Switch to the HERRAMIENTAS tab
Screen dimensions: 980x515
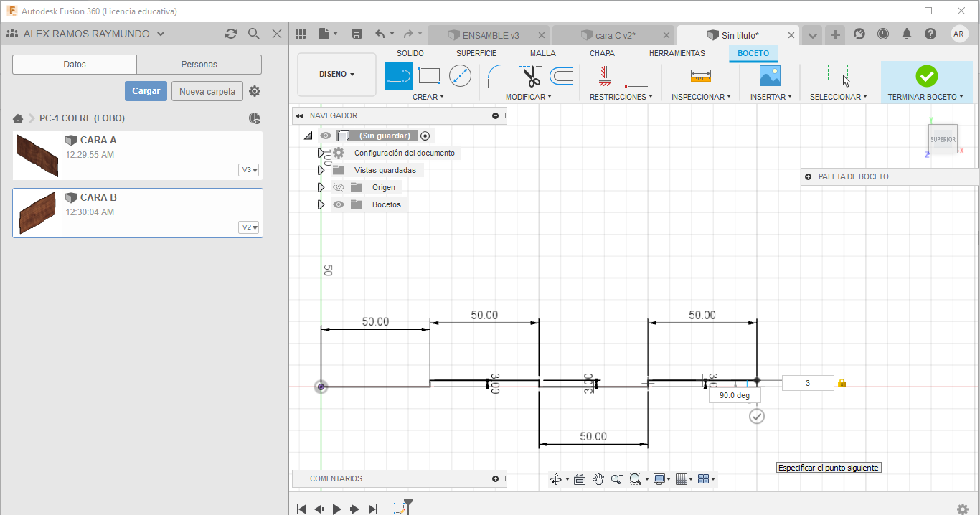pyautogui.click(x=677, y=53)
